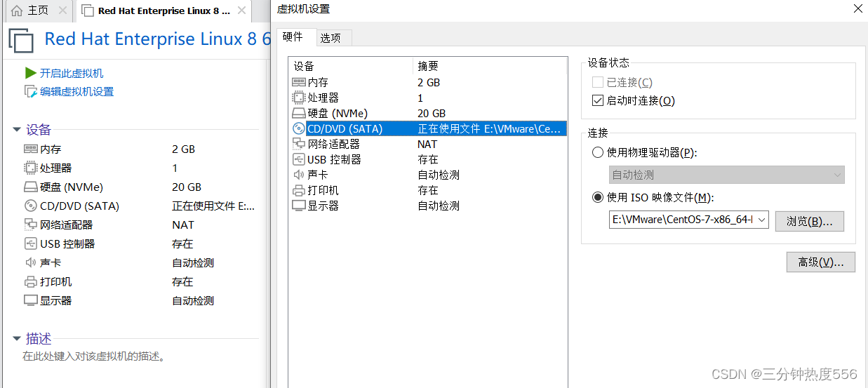The image size is (868, 388).
Task: Select CD/DVD (SATA) label in main window
Action: [80, 206]
